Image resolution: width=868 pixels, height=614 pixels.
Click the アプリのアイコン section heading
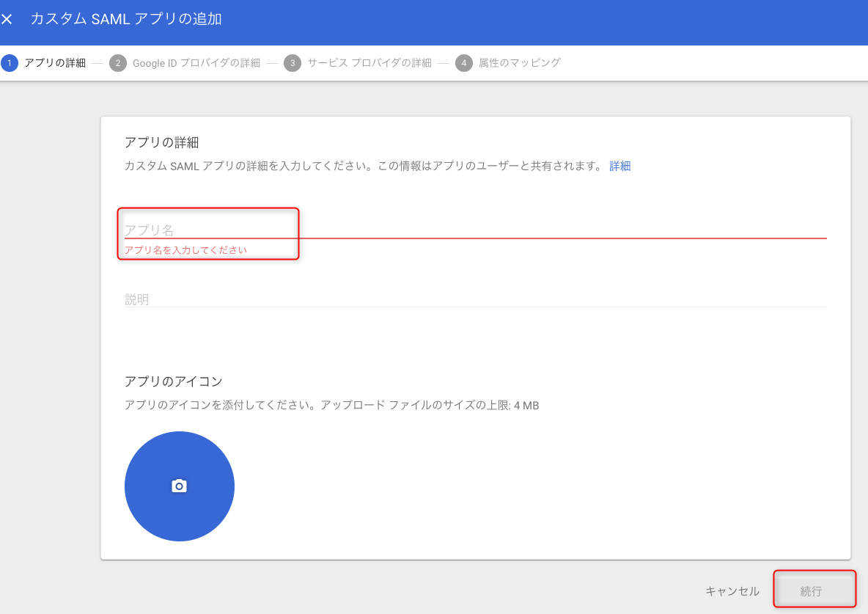174,381
